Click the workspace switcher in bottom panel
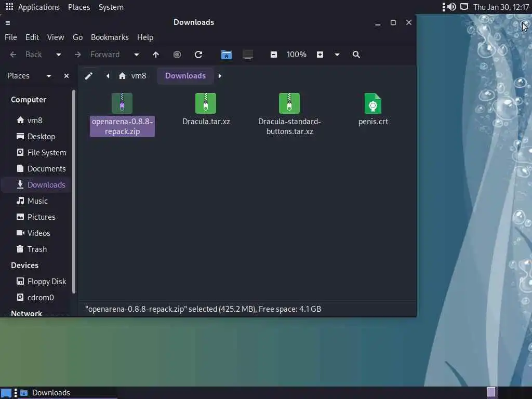The width and height of the screenshot is (532, 399). [x=491, y=392]
